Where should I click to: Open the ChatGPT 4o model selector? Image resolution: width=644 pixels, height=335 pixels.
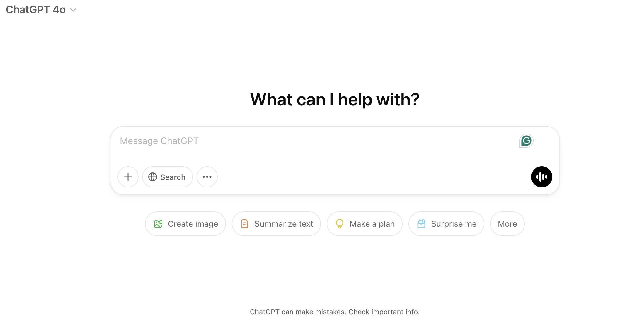(36, 9)
